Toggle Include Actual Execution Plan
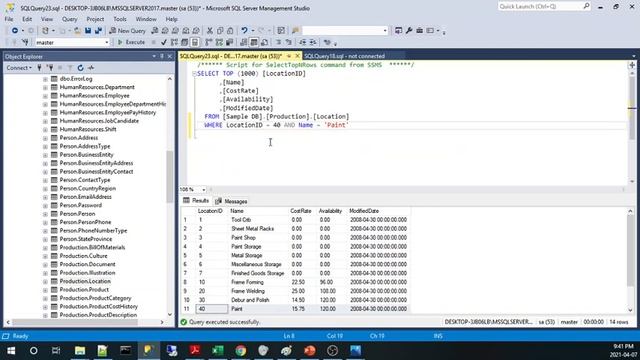The width and height of the screenshot is (640, 360). (x=209, y=42)
